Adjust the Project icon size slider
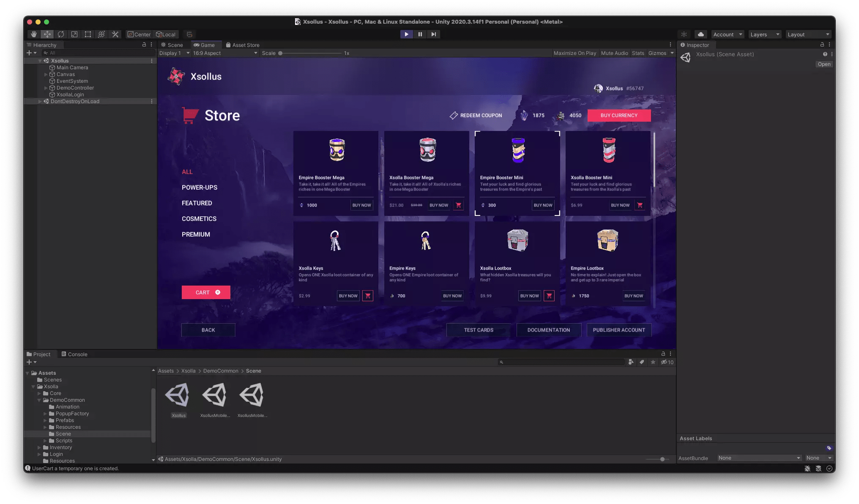The height and width of the screenshot is (504, 859). coord(658,459)
